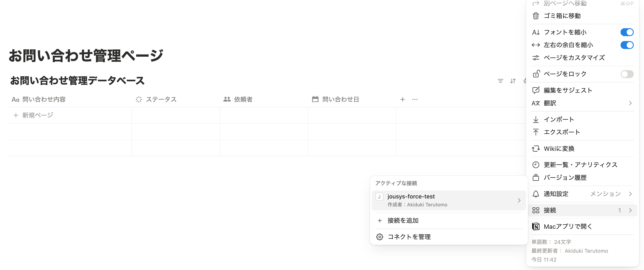Click the database filter icon
Image resolution: width=644 pixels, height=270 pixels.
[x=500, y=81]
